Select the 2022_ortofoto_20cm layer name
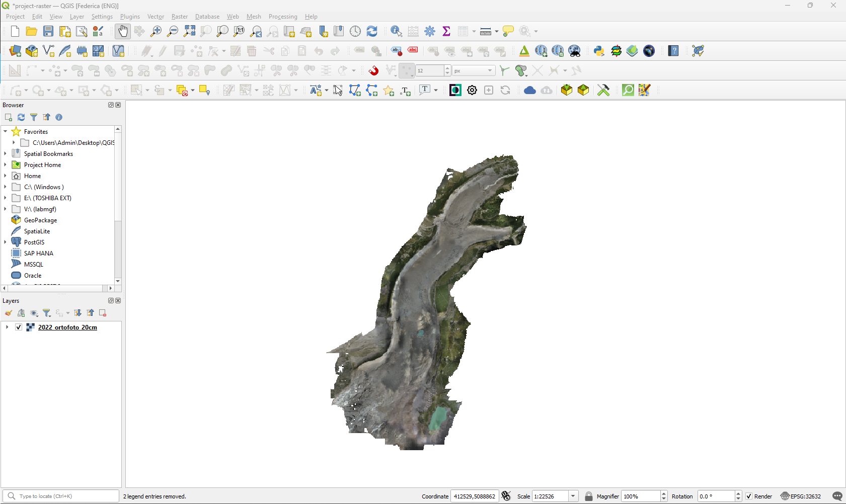Viewport: 846px width, 504px height. tap(67, 327)
